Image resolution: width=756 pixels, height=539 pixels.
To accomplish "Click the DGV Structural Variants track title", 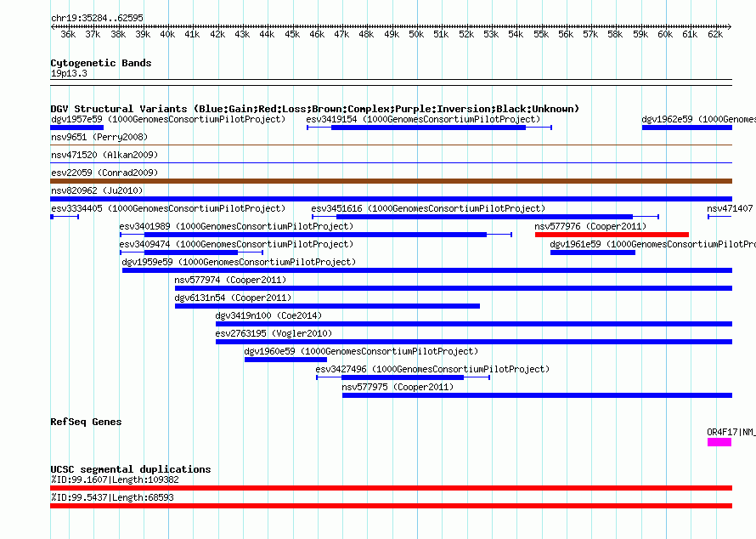I will pos(315,109).
